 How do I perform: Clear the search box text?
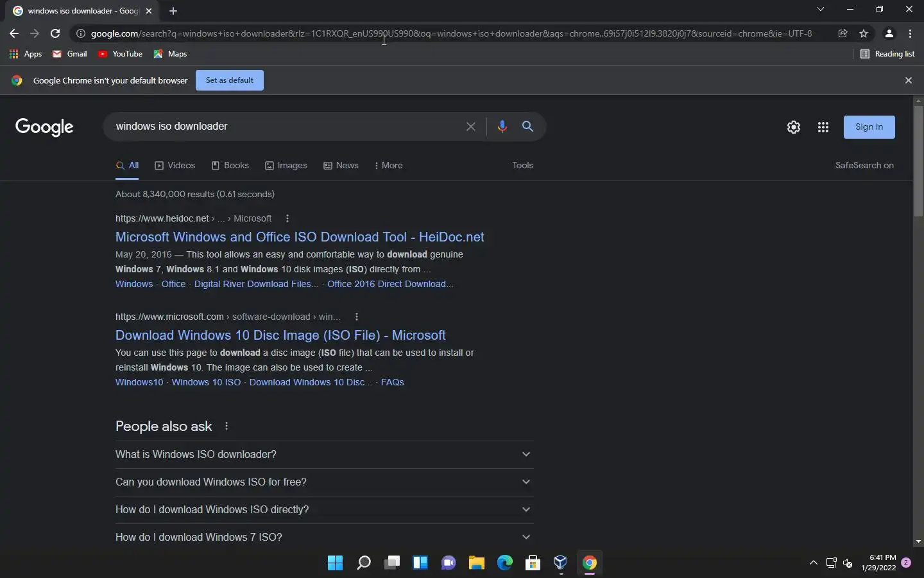pyautogui.click(x=471, y=127)
